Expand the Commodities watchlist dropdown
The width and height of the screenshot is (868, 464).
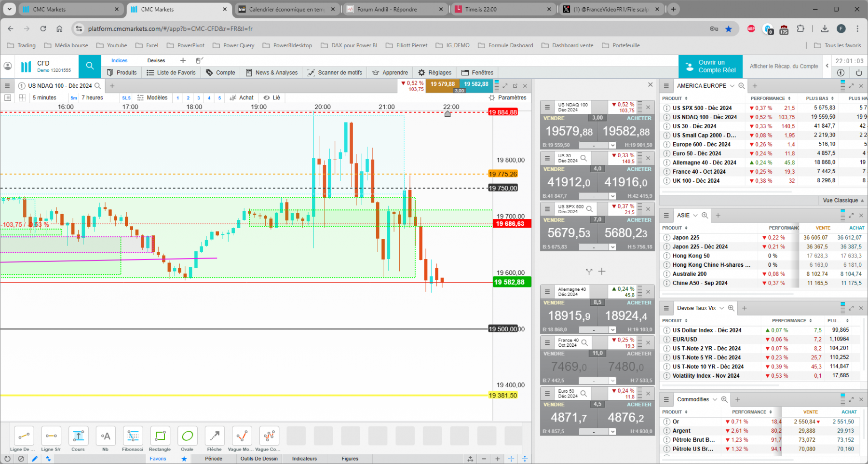[715, 399]
